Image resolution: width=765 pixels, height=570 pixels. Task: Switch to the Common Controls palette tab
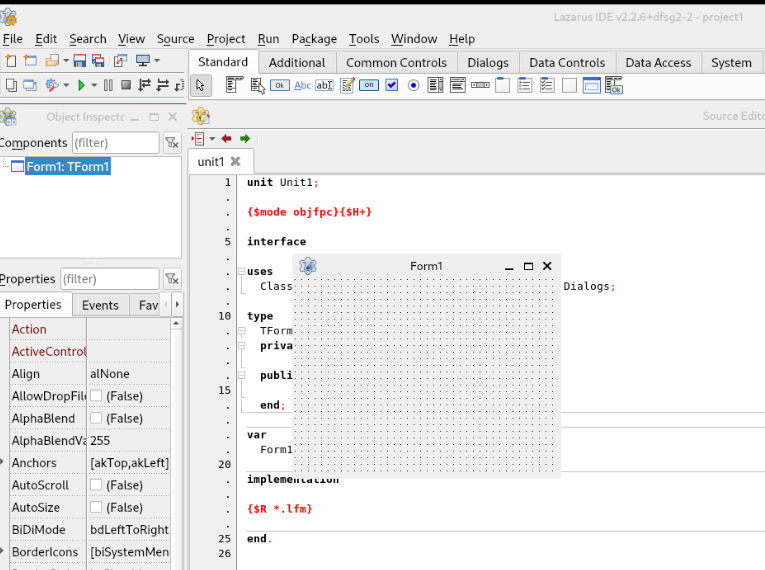coord(396,62)
